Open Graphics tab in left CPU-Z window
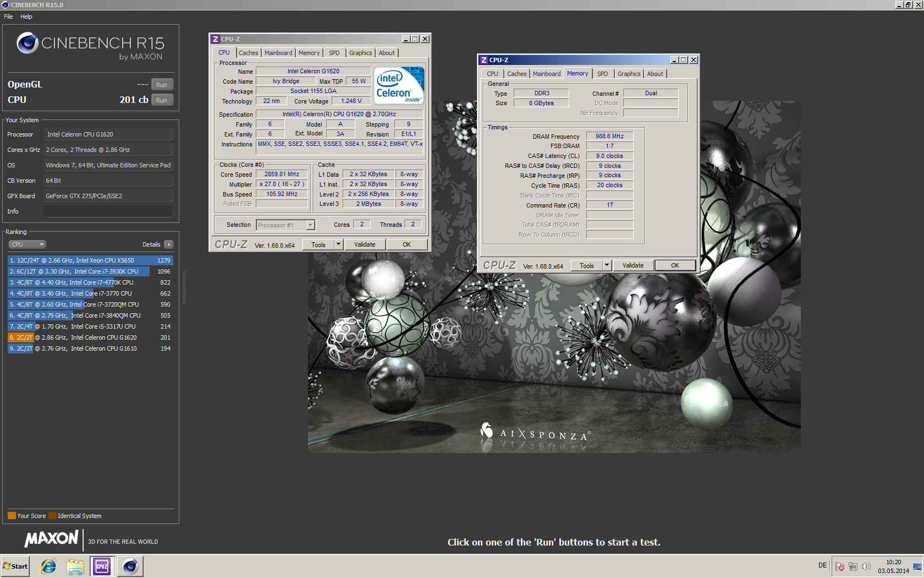The width and height of the screenshot is (924, 578). pos(361,53)
